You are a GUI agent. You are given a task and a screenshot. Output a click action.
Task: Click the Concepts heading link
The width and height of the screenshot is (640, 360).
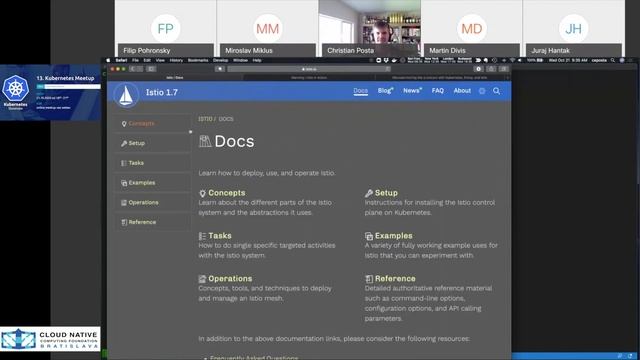[227, 193]
